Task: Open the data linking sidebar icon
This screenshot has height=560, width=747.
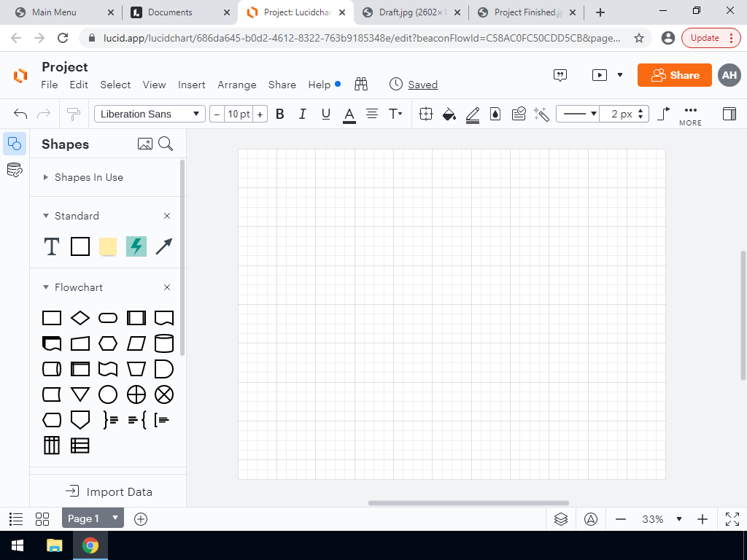Action: 15,169
